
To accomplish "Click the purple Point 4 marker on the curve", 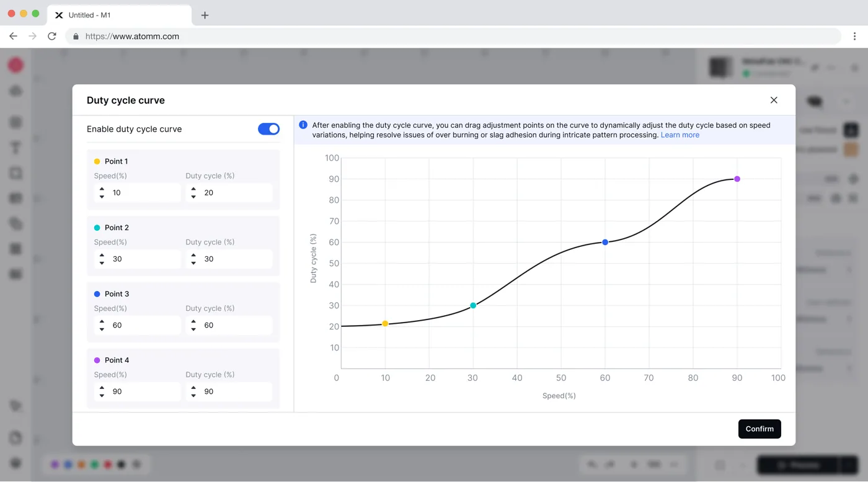I will click(x=737, y=179).
